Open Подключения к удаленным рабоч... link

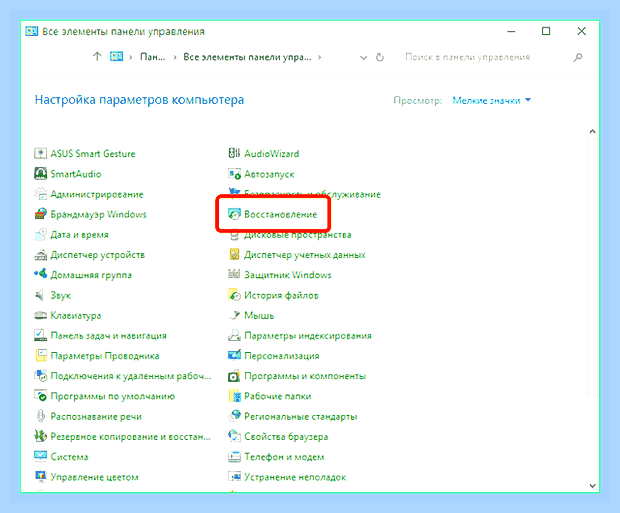point(131,376)
